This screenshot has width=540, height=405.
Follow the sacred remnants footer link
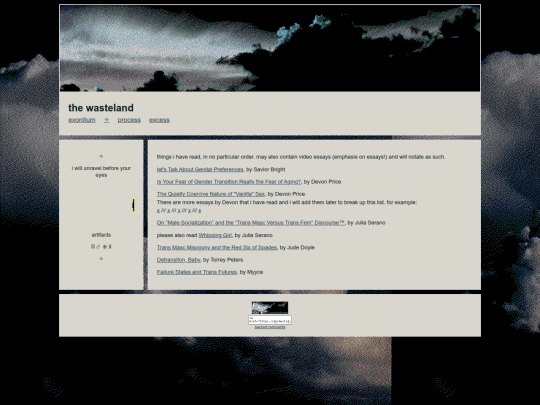coord(270,327)
